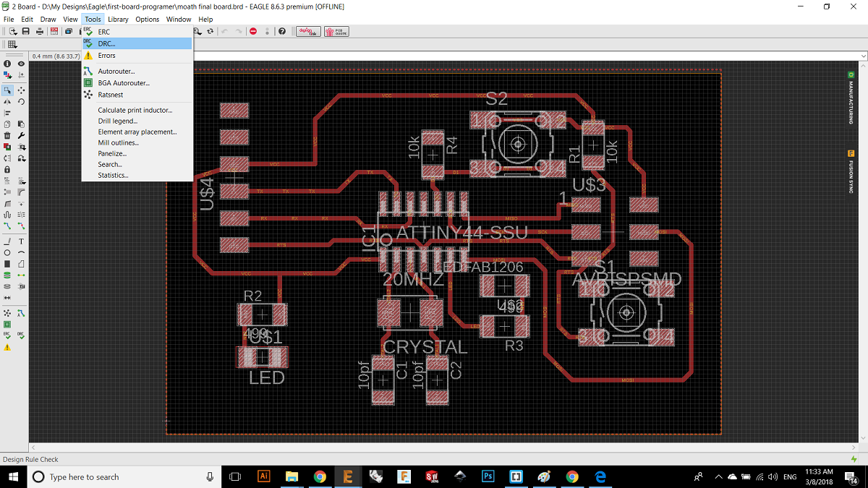
Task: Open the Edit menu
Action: (27, 20)
